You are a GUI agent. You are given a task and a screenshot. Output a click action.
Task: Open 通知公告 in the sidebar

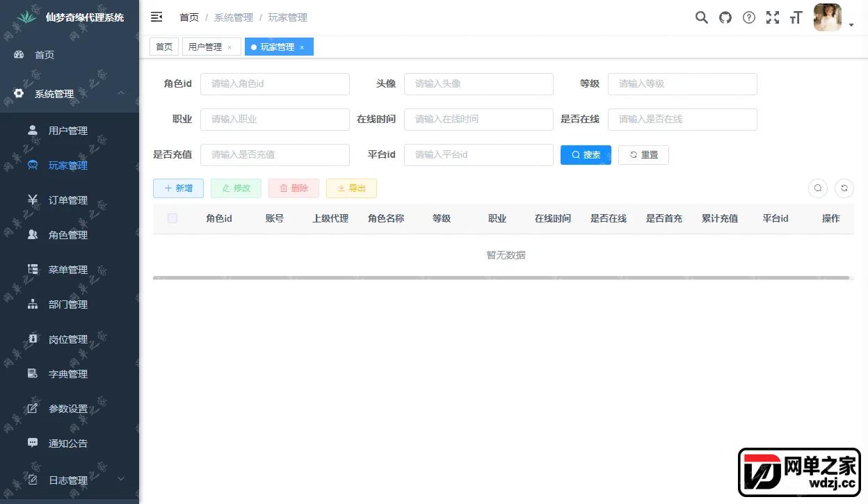pos(70,444)
